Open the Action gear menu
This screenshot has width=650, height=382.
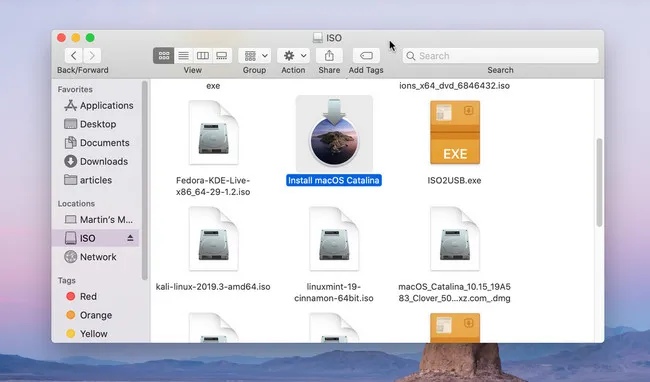(293, 56)
